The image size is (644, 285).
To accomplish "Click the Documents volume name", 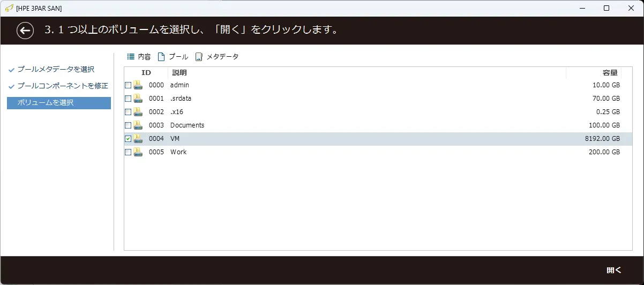I will [x=188, y=125].
